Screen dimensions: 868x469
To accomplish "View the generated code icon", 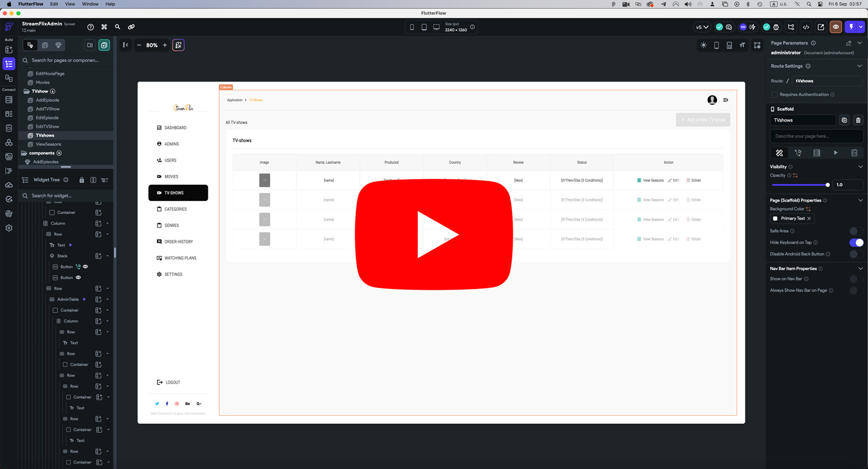I will pos(806,27).
